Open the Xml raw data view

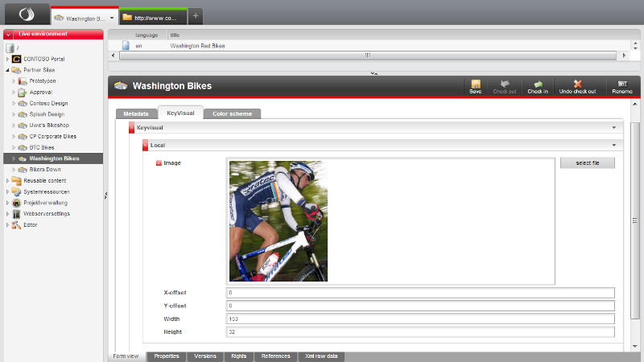[x=321, y=356]
